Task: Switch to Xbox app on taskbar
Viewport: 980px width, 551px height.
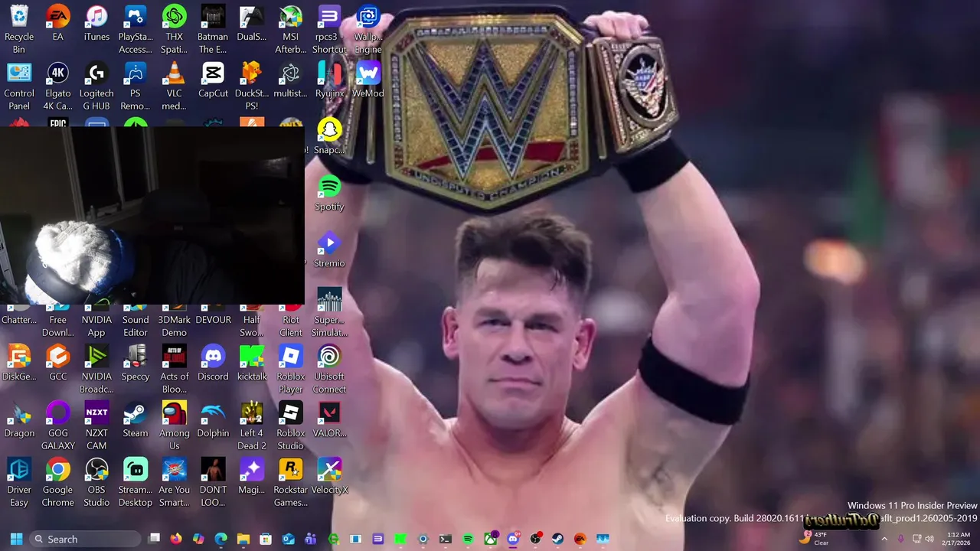Action: pos(491,539)
